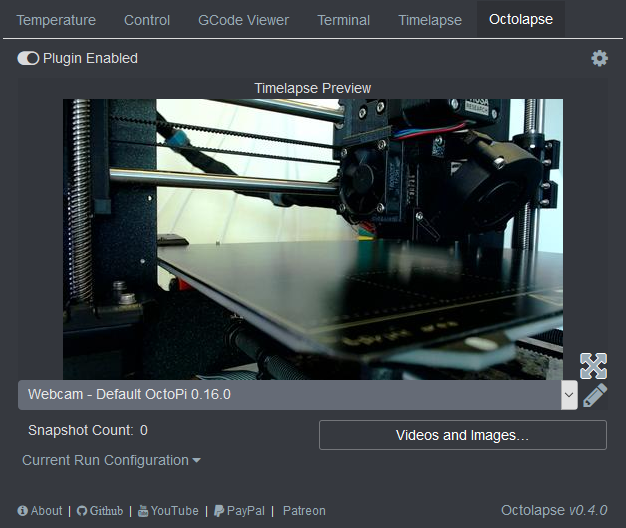
Task: Expand Current Run Configuration
Action: [x=111, y=460]
